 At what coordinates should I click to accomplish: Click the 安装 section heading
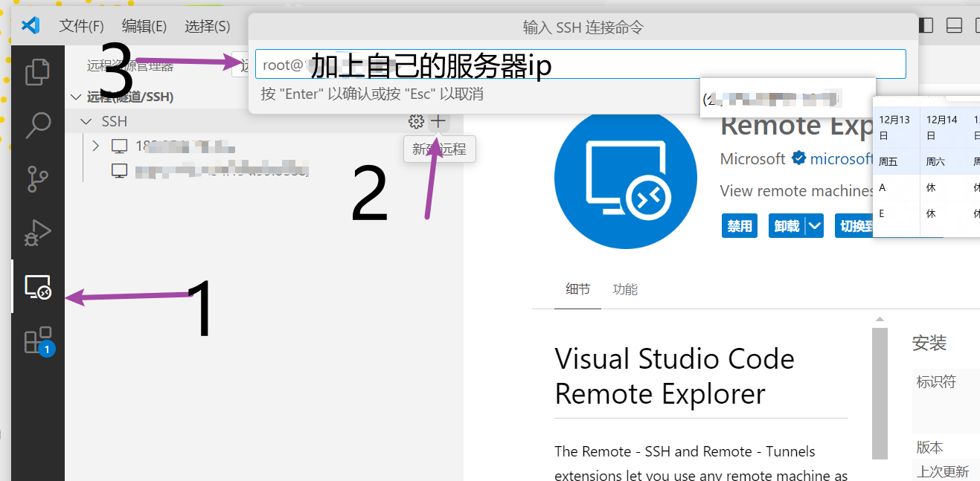(929, 343)
